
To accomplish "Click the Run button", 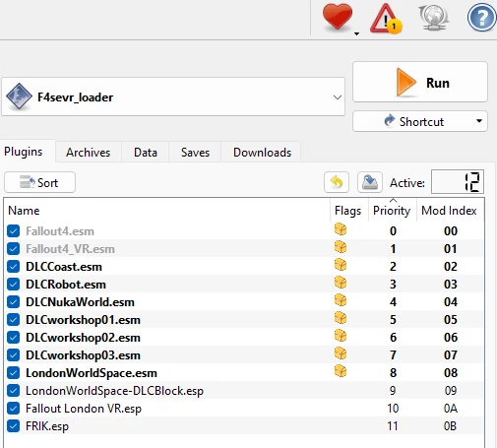I will (x=420, y=82).
